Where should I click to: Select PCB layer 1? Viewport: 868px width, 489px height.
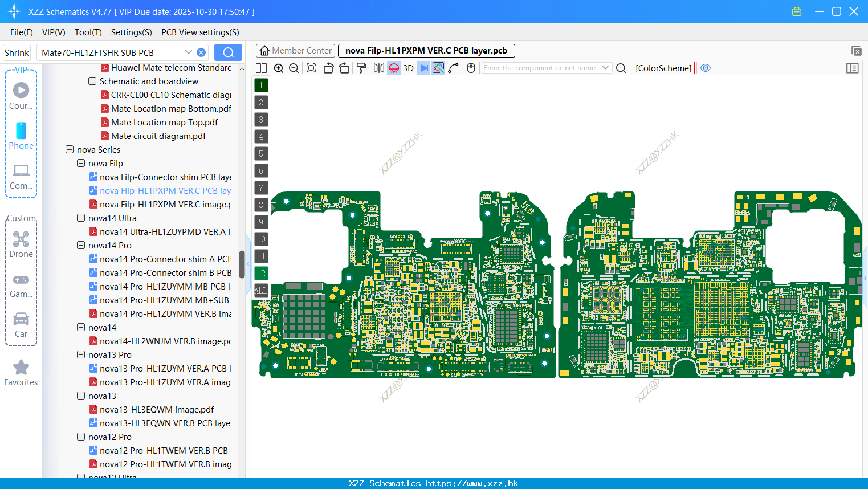(x=261, y=85)
